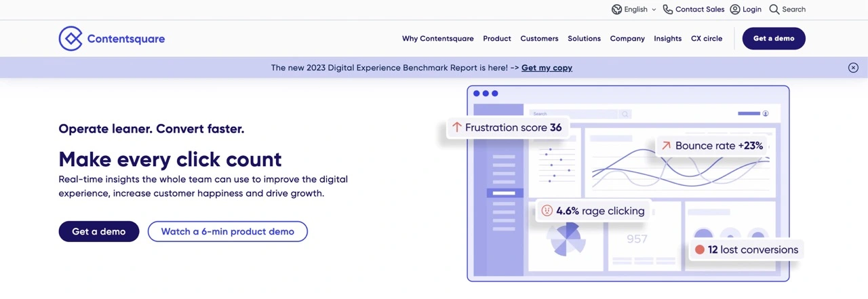Screen dimensions: 868x299
Task: Click the user icon beside Login
Action: click(x=735, y=9)
